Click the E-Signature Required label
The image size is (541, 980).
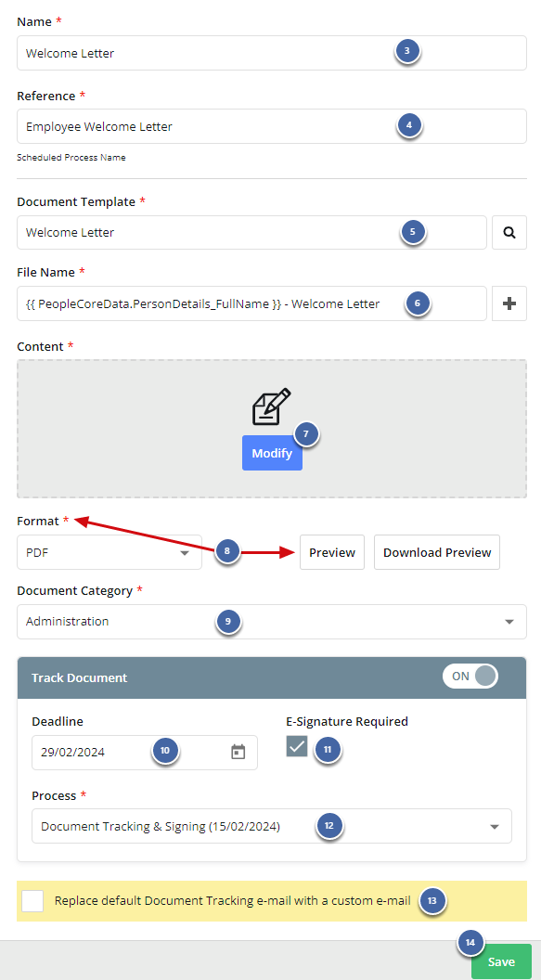click(347, 721)
